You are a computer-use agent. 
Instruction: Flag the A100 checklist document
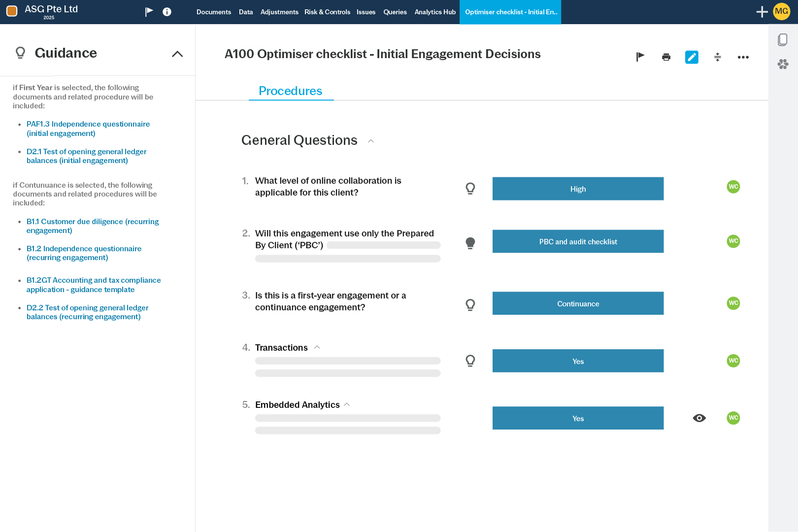[640, 57]
